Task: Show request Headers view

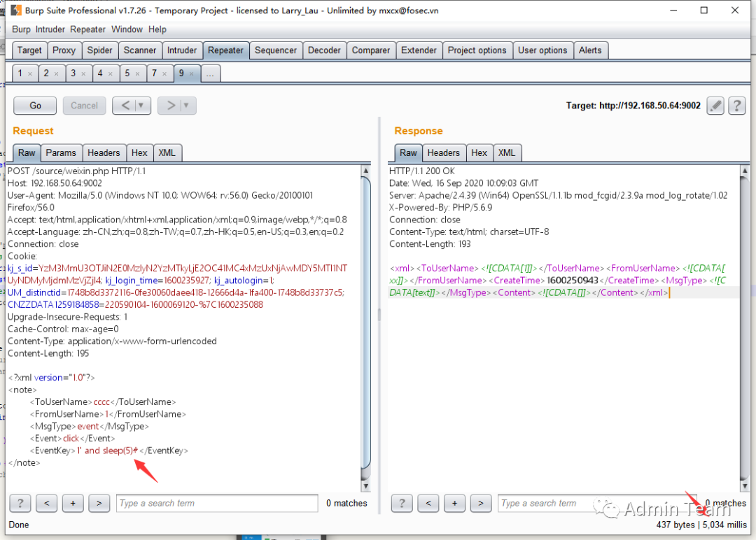Action: 104,152
